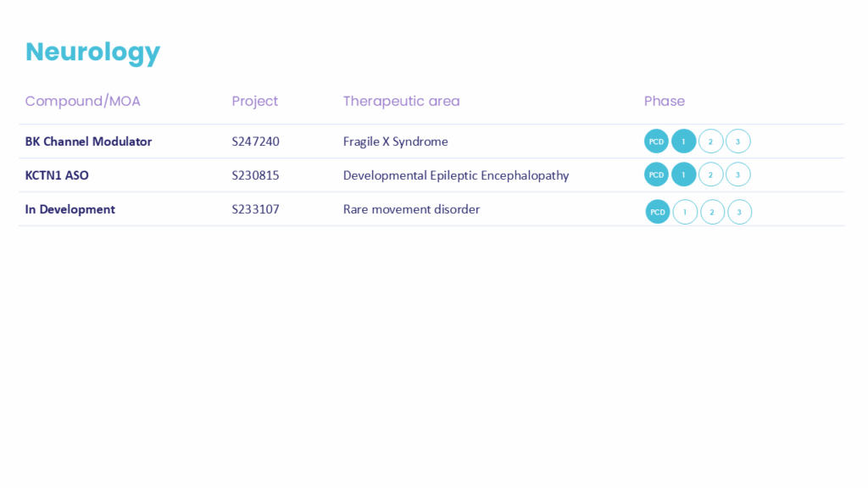Click the Therapeutic area column header
868x488 pixels.
[x=401, y=101]
